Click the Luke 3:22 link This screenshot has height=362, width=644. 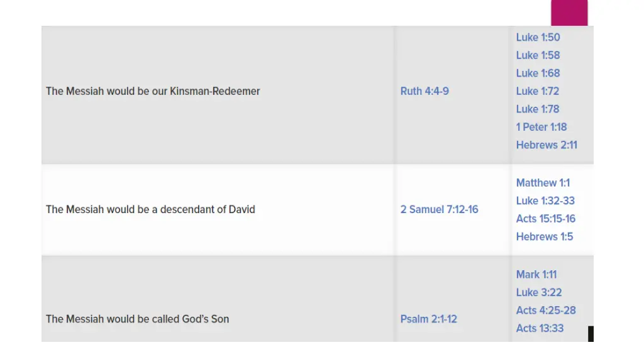pos(539,293)
